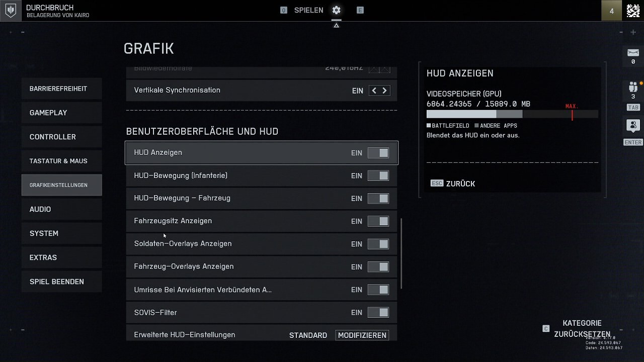Image resolution: width=644 pixels, height=362 pixels.
Task: Click the shield emblem icon beside Durchbruch
Action: (x=10, y=10)
